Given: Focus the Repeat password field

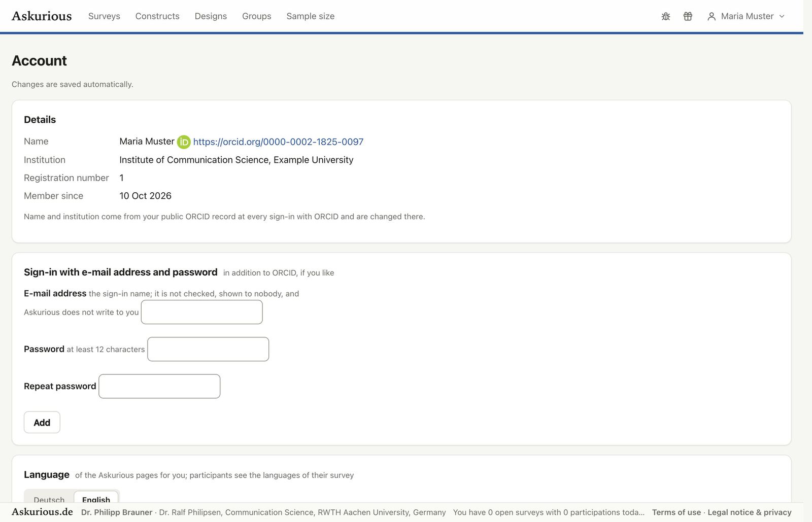Looking at the screenshot, I should pyautogui.click(x=159, y=386).
